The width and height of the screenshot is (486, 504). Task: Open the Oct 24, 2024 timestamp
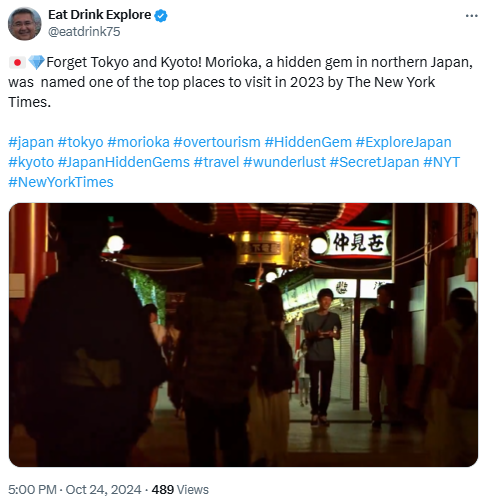(x=103, y=490)
